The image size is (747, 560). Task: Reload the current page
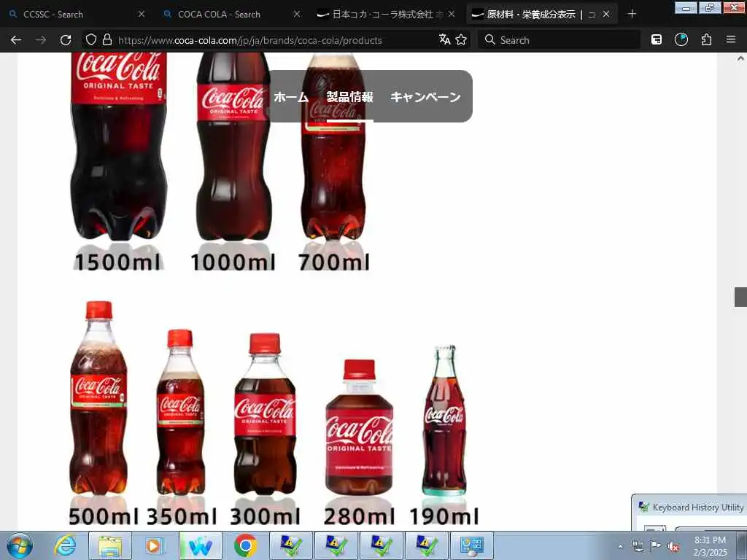(x=66, y=40)
